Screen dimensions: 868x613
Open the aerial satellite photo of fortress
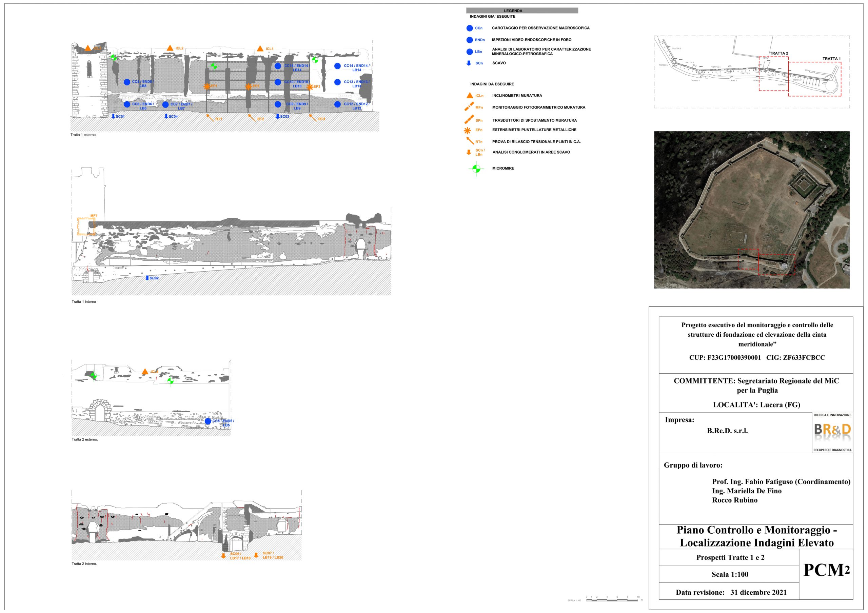pos(752,210)
